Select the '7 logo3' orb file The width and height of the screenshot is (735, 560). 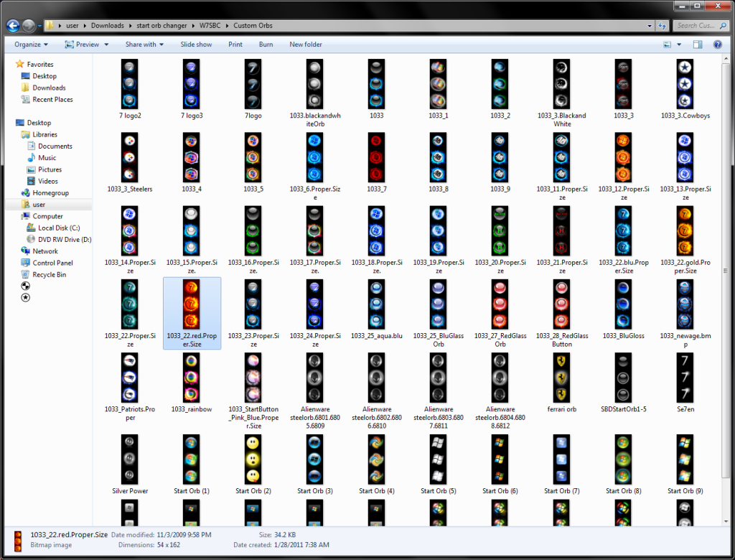[x=192, y=90]
